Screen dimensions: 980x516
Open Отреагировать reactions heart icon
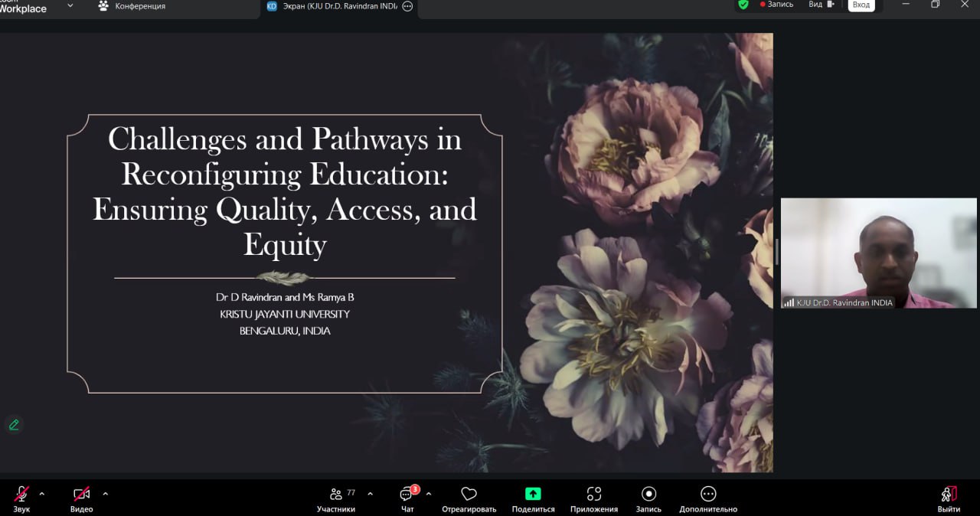469,495
